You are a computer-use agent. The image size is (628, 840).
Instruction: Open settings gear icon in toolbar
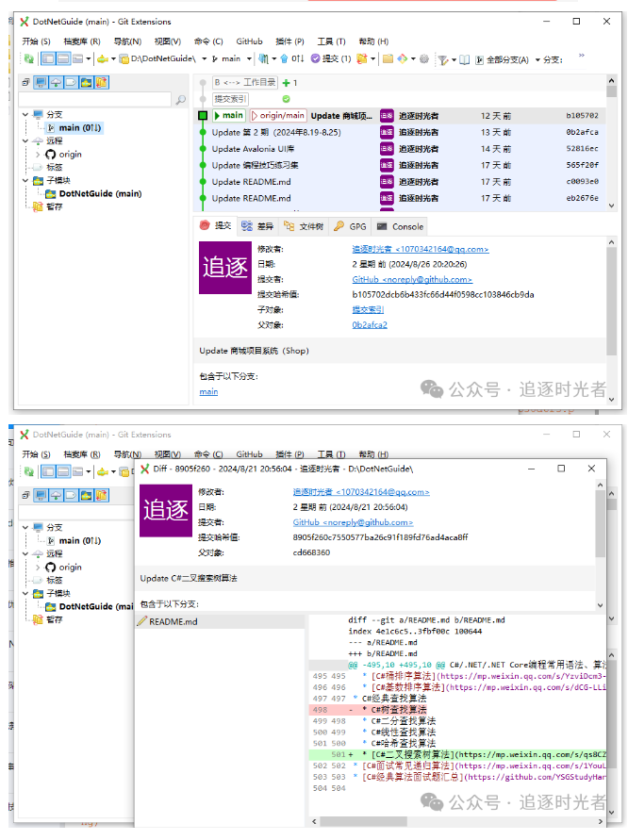coord(423,59)
